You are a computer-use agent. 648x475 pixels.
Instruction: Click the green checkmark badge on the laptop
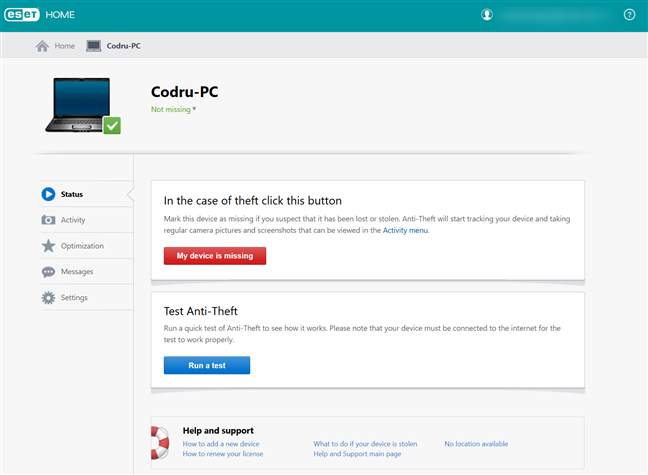click(x=112, y=126)
